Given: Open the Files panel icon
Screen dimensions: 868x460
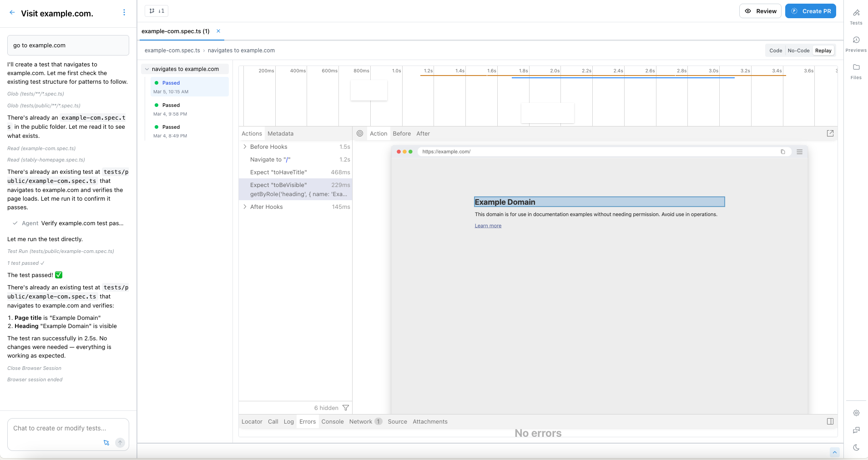Looking at the screenshot, I should (x=856, y=68).
